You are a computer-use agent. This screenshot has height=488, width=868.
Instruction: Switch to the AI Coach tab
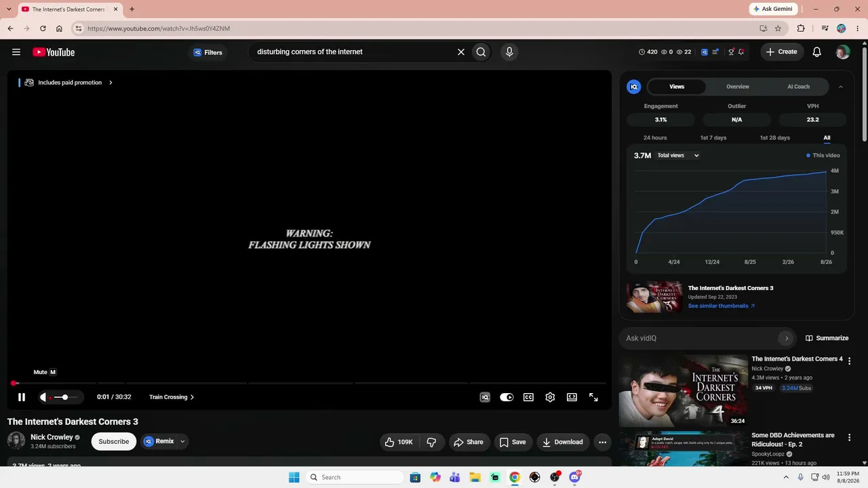point(798,87)
